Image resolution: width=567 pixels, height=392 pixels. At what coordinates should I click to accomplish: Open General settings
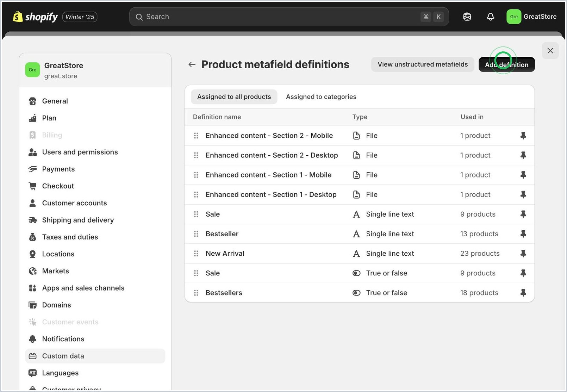point(95,101)
